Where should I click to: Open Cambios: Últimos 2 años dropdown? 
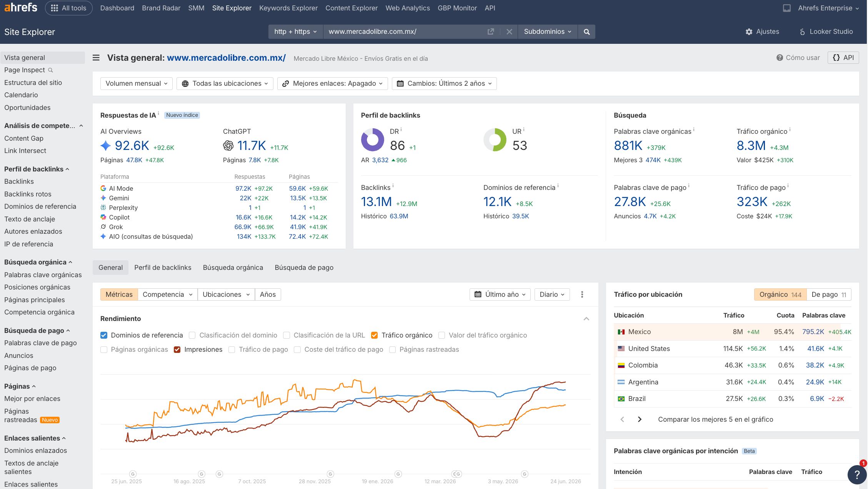pyautogui.click(x=444, y=83)
